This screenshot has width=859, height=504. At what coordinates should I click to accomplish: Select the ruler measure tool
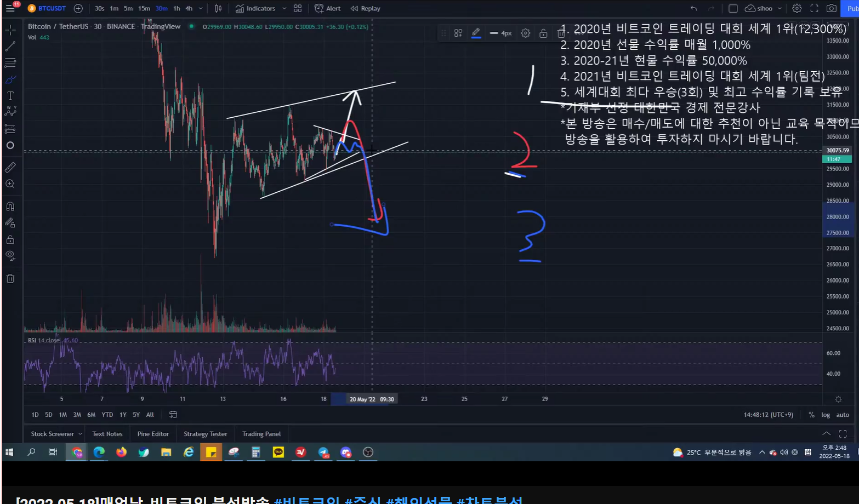pos(10,168)
